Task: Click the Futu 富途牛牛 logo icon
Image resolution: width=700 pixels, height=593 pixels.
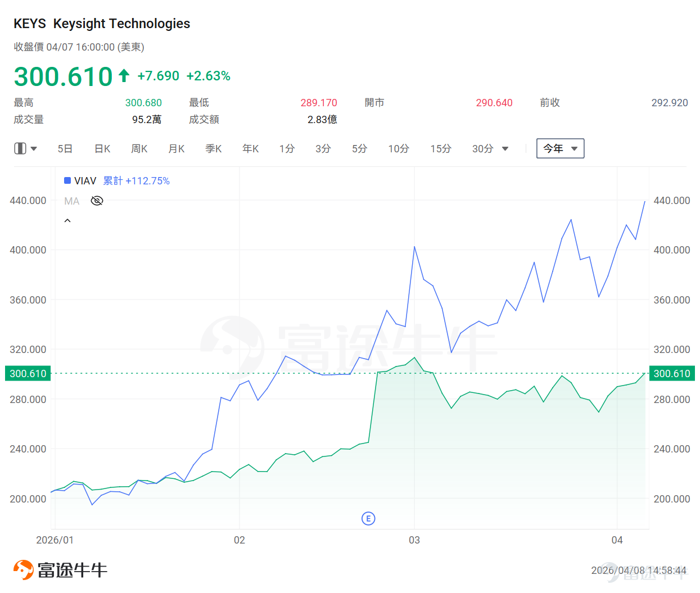Action: 24,570
